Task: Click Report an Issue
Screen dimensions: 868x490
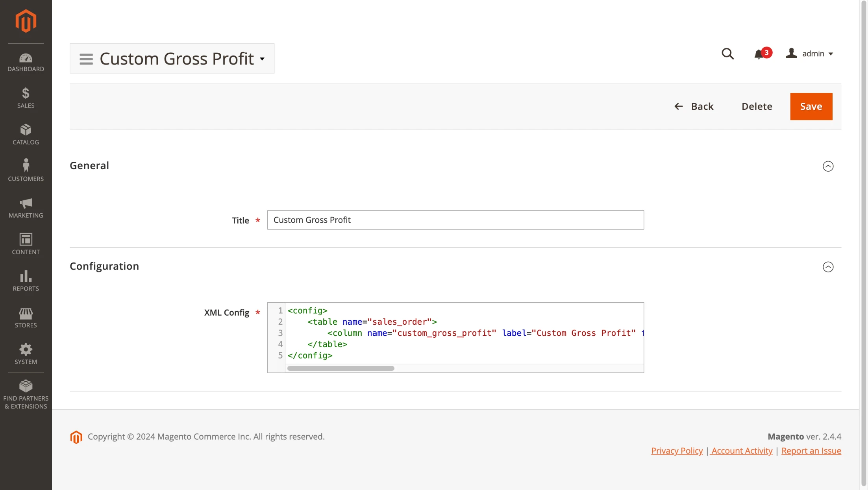Action: pyautogui.click(x=811, y=451)
